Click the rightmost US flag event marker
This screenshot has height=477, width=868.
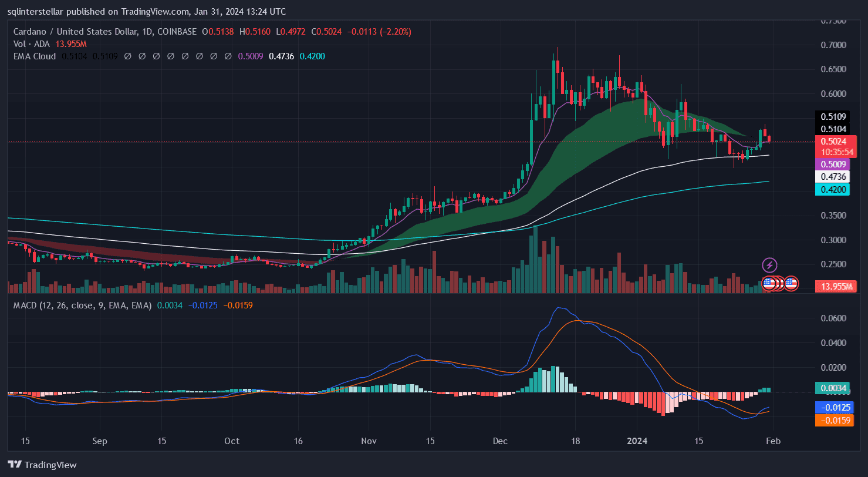coord(791,283)
